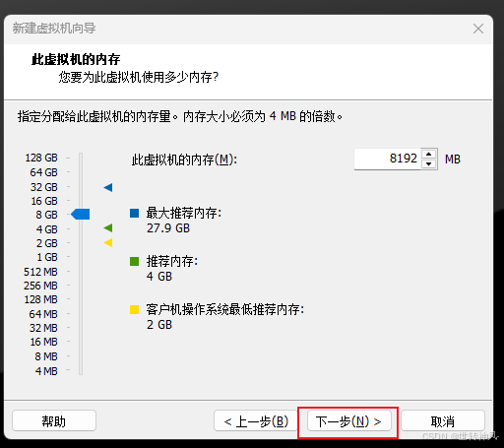This screenshot has width=504, height=448.
Task: Click the 新建虚拟机向导 window title
Action: (54, 29)
